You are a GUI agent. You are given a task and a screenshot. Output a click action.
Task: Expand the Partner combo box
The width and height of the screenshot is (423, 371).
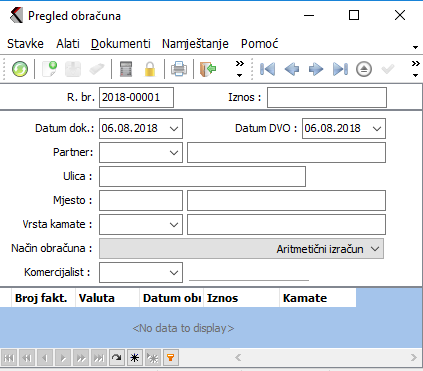coord(174,153)
